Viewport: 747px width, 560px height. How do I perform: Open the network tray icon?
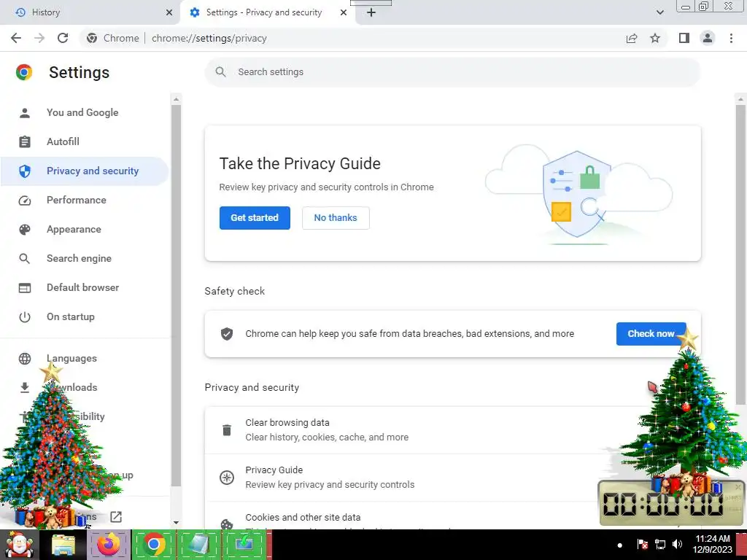(x=660, y=544)
